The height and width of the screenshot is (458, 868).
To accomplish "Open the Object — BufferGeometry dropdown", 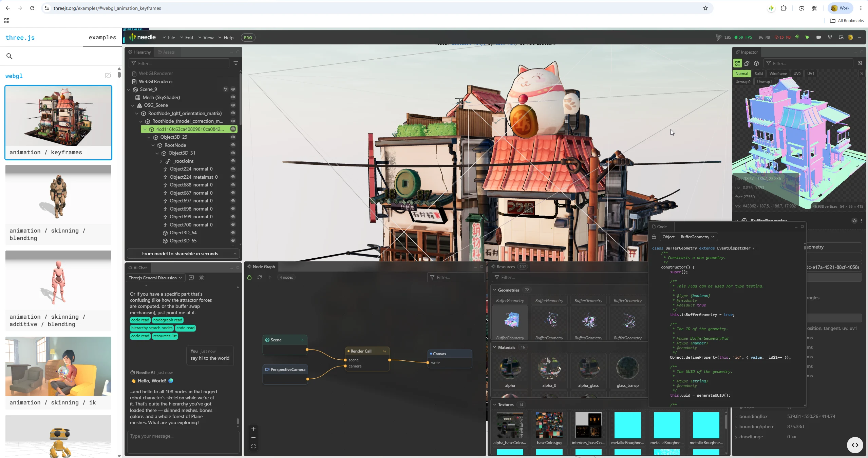I will (x=688, y=237).
